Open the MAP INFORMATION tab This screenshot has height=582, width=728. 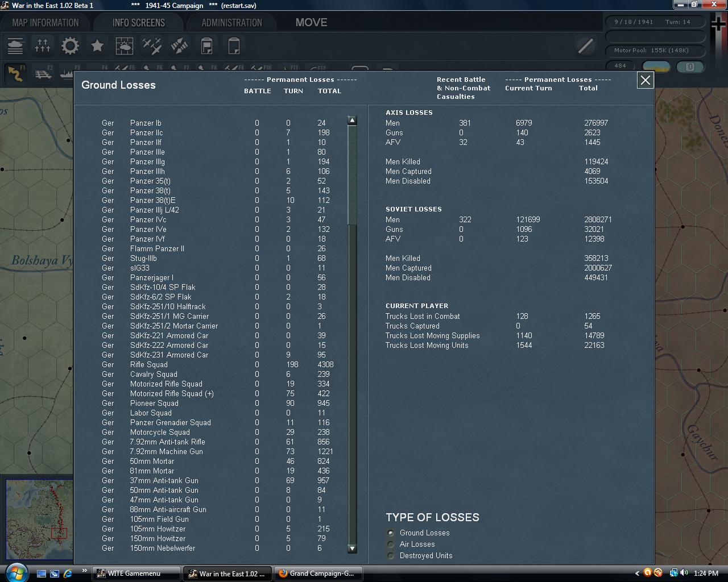(45, 23)
